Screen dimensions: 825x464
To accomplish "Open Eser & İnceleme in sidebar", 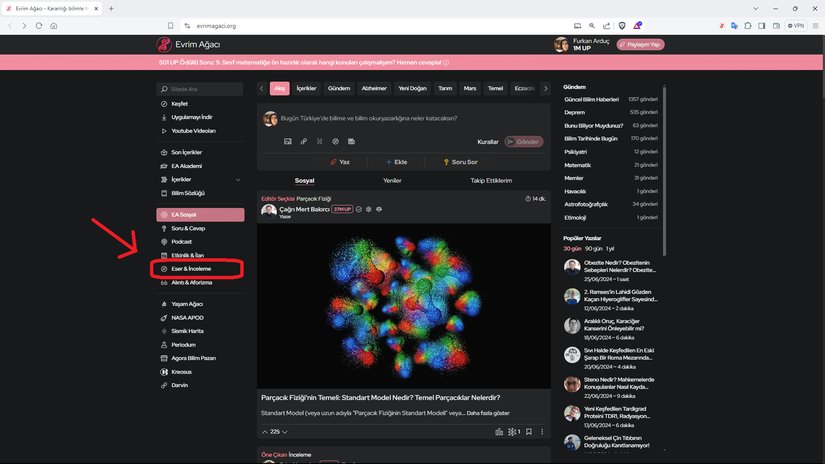I will tap(191, 269).
